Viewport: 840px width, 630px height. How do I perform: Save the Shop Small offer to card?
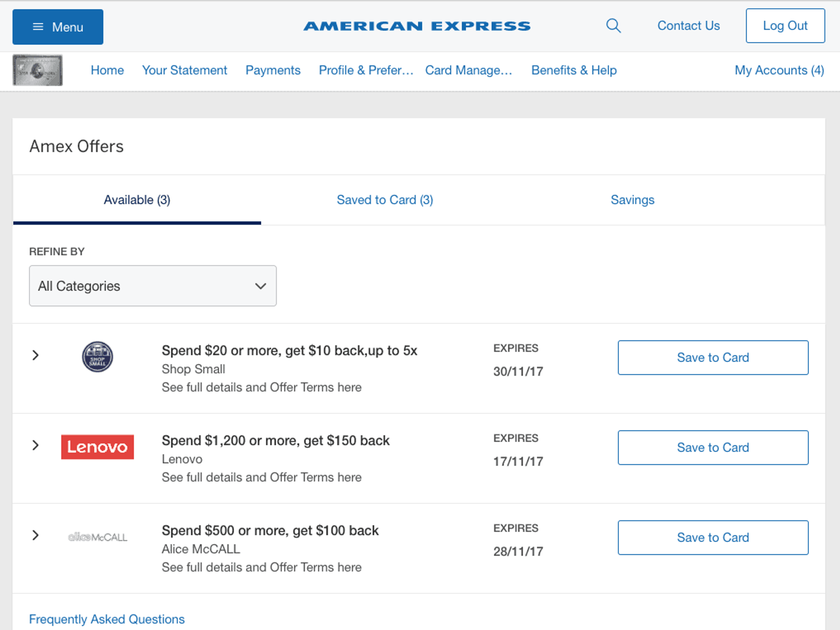pos(713,358)
